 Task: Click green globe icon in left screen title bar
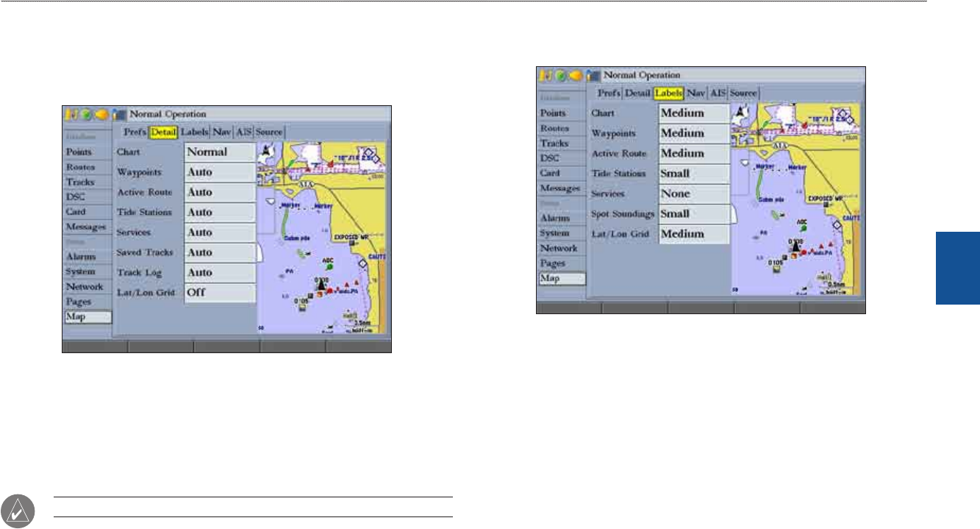coord(87,114)
